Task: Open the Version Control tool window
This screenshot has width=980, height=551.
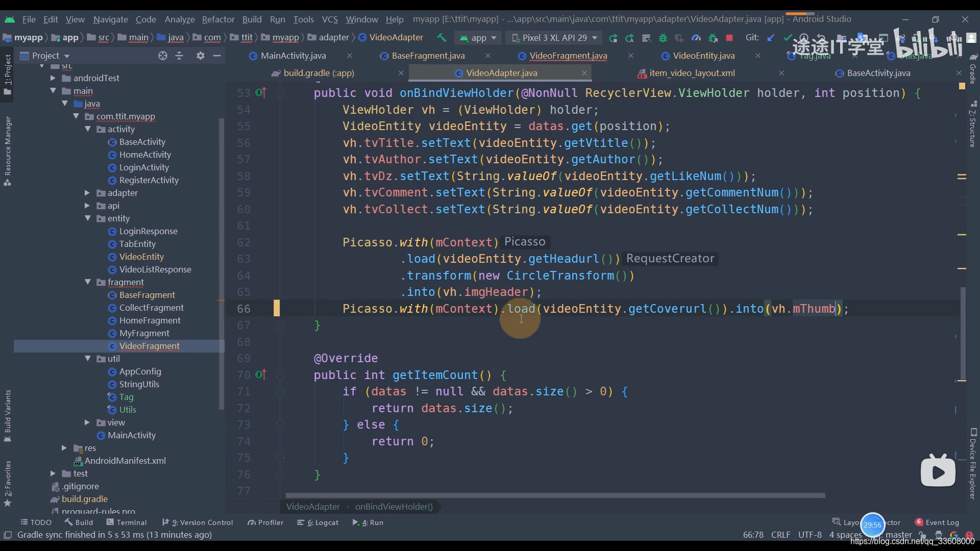Action: (198, 522)
